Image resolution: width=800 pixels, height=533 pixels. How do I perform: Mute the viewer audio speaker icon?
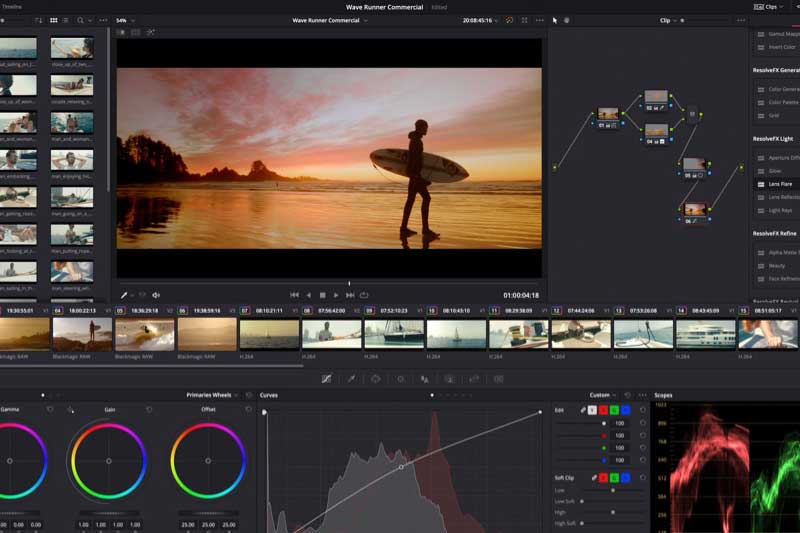(x=156, y=295)
